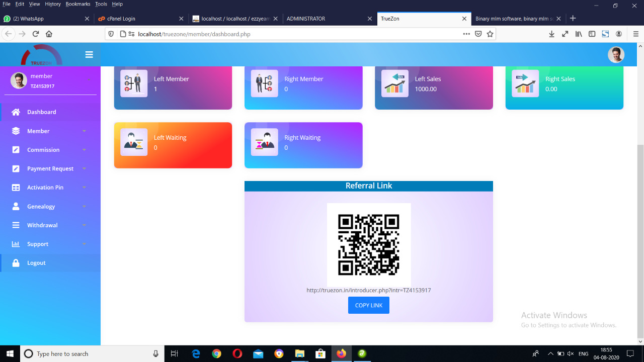The width and height of the screenshot is (644, 362).
Task: Click the Activation Pin table icon
Action: pos(16,188)
